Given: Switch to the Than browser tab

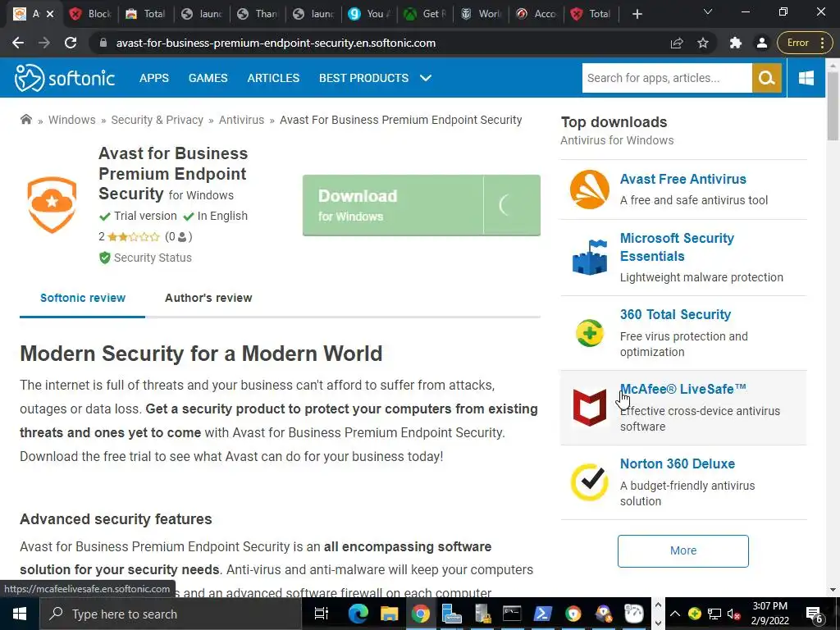Looking at the screenshot, I should (x=258, y=14).
